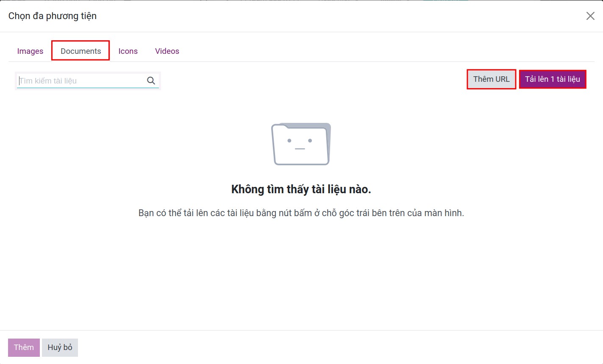This screenshot has height=364, width=603.
Task: Click the search magnifier icon
Action: pos(151,81)
